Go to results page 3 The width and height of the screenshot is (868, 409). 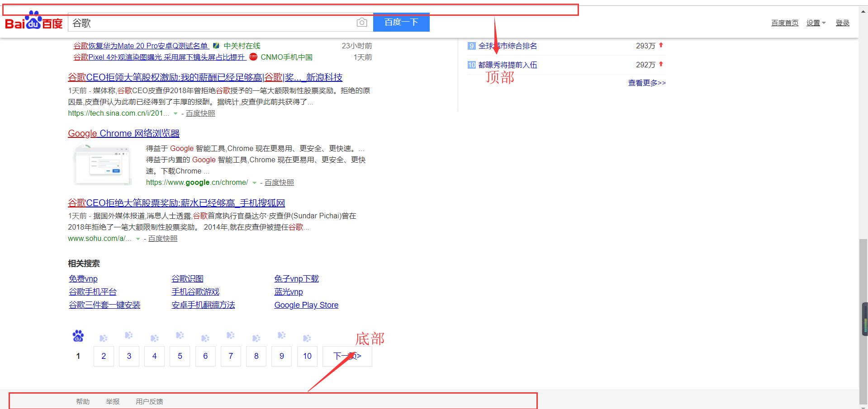coord(129,356)
